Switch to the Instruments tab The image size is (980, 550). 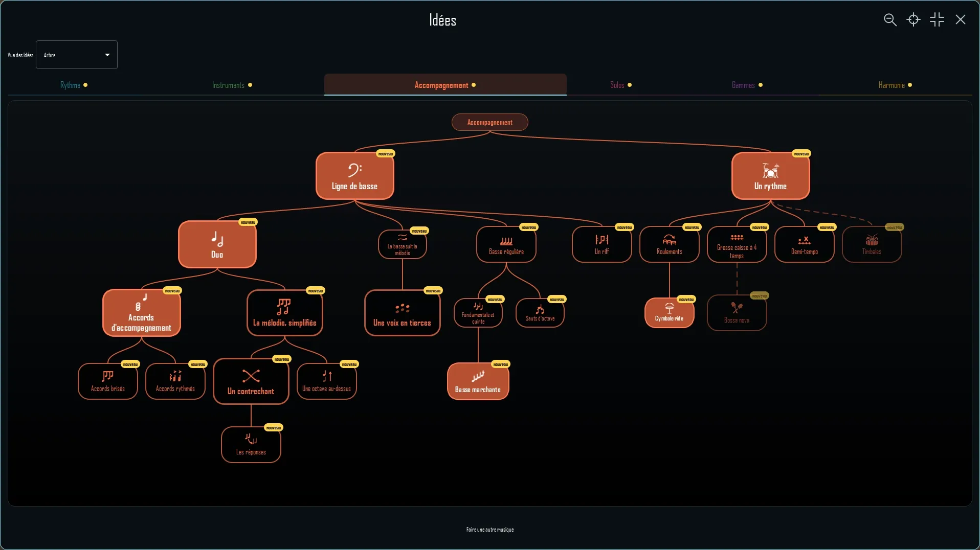coord(232,85)
